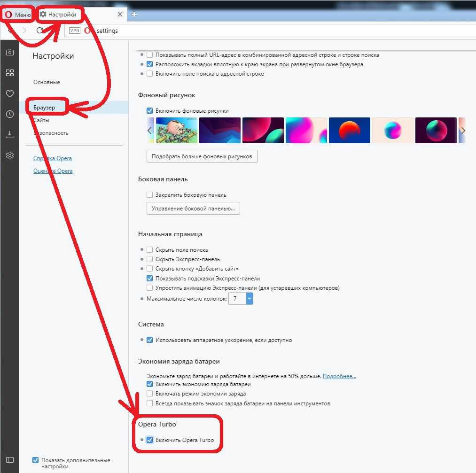Choose the dark wallpaper with green-pink sphere

click(436, 131)
